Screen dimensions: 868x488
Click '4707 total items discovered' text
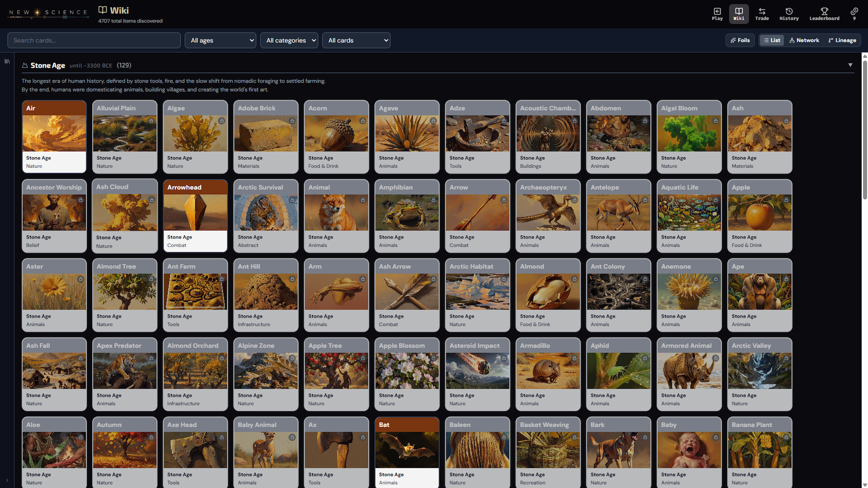(130, 21)
